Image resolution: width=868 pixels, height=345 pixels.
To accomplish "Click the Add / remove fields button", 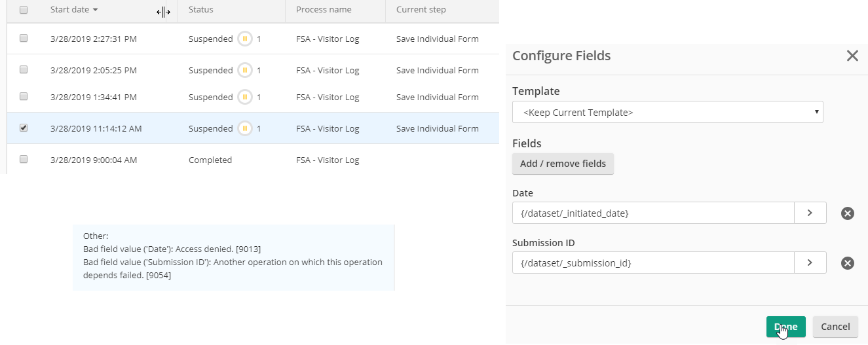I will (x=563, y=164).
